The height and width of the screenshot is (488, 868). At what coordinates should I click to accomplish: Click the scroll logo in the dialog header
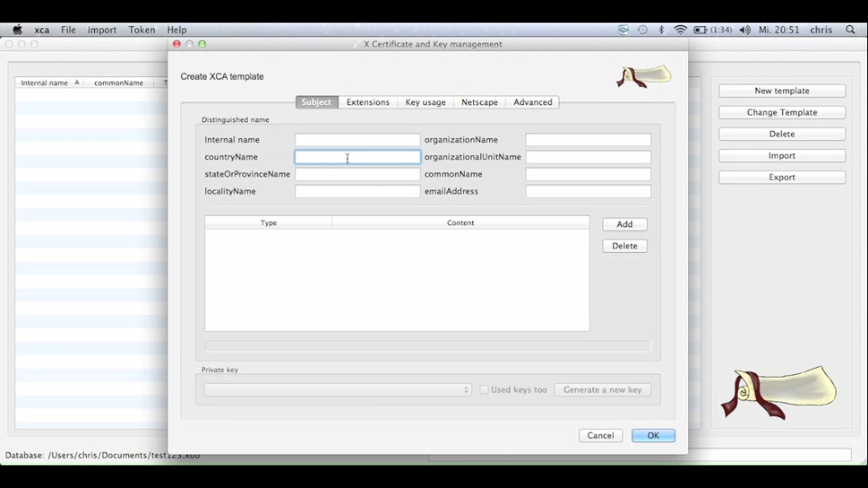tap(643, 76)
